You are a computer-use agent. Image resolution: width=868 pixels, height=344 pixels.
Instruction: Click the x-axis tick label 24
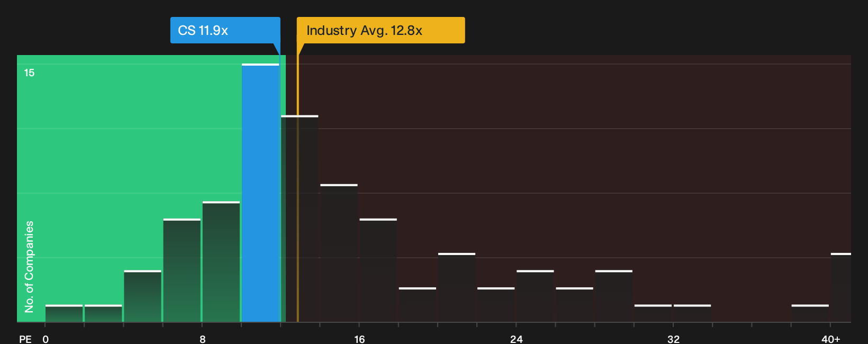(517, 339)
